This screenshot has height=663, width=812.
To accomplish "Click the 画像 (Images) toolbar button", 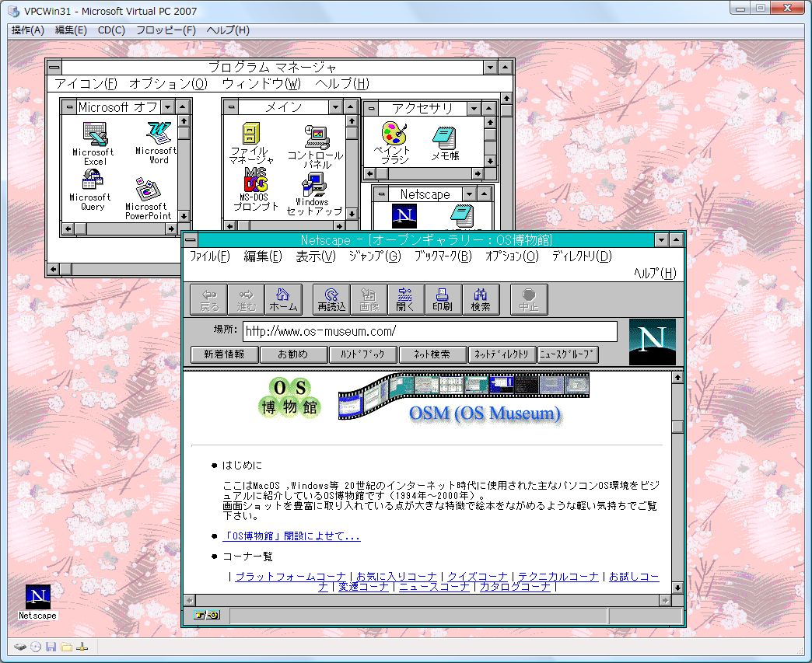I will click(x=369, y=300).
